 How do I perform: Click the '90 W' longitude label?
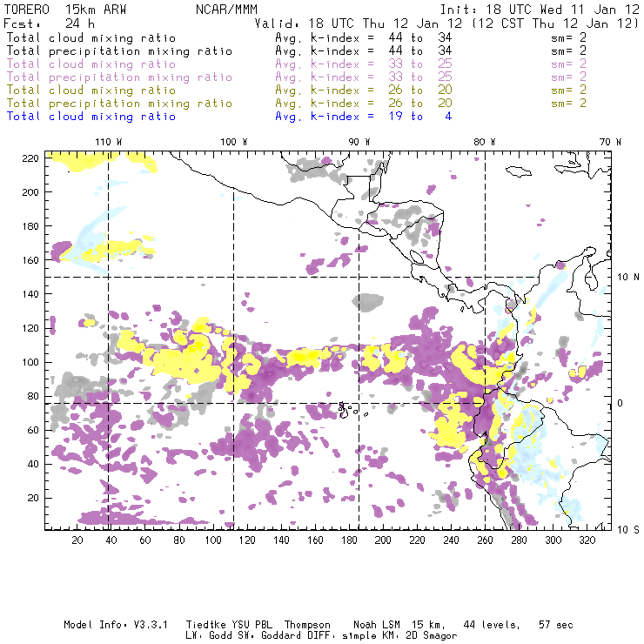click(x=359, y=142)
